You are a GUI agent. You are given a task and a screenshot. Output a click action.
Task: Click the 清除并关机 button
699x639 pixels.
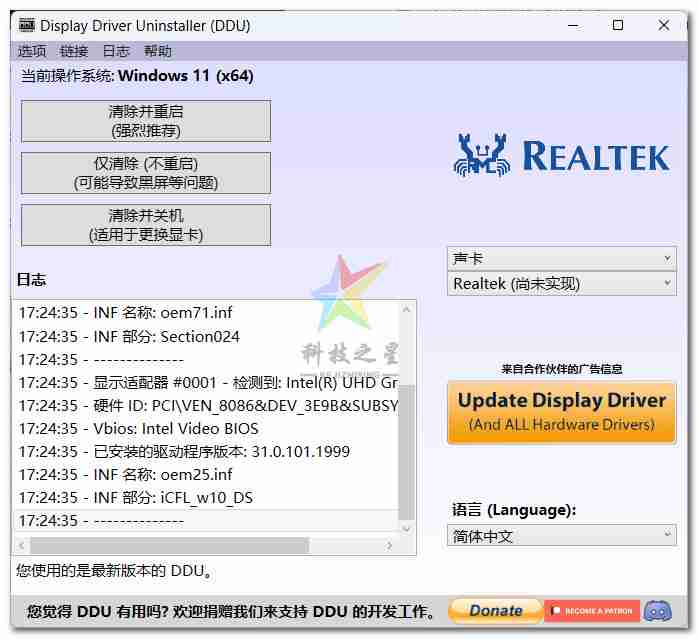pyautogui.click(x=146, y=225)
